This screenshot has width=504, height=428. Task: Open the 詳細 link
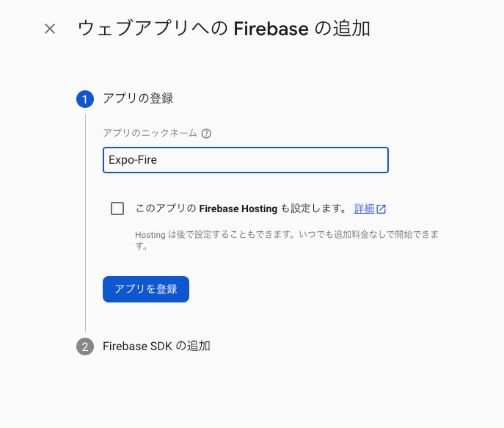coord(364,208)
